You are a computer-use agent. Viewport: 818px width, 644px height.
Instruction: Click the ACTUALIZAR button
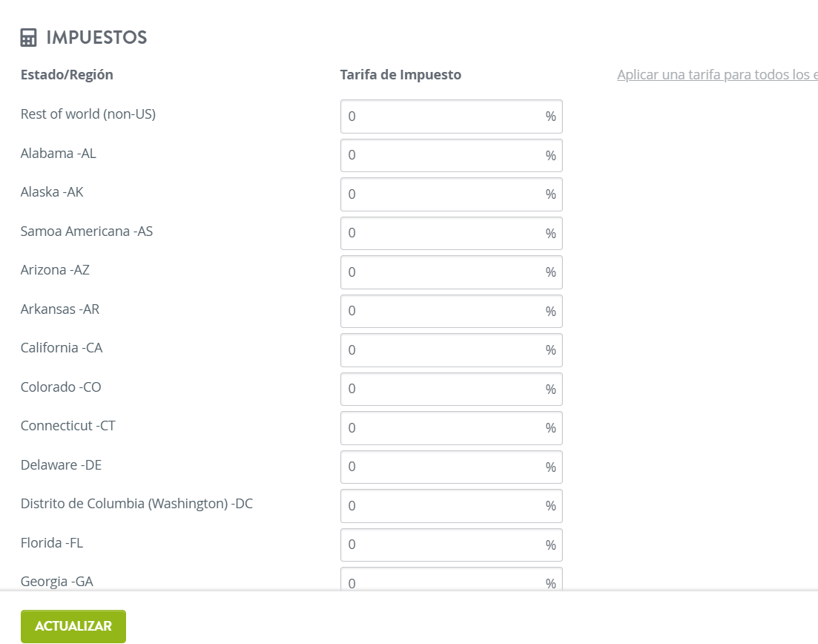[73, 626]
